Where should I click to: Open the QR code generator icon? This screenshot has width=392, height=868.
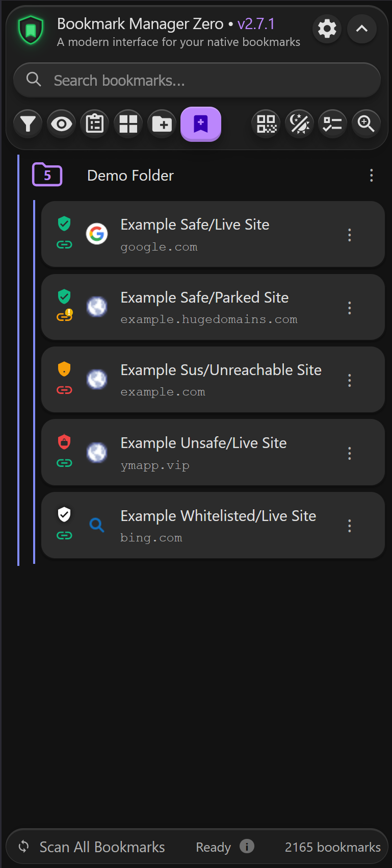266,123
